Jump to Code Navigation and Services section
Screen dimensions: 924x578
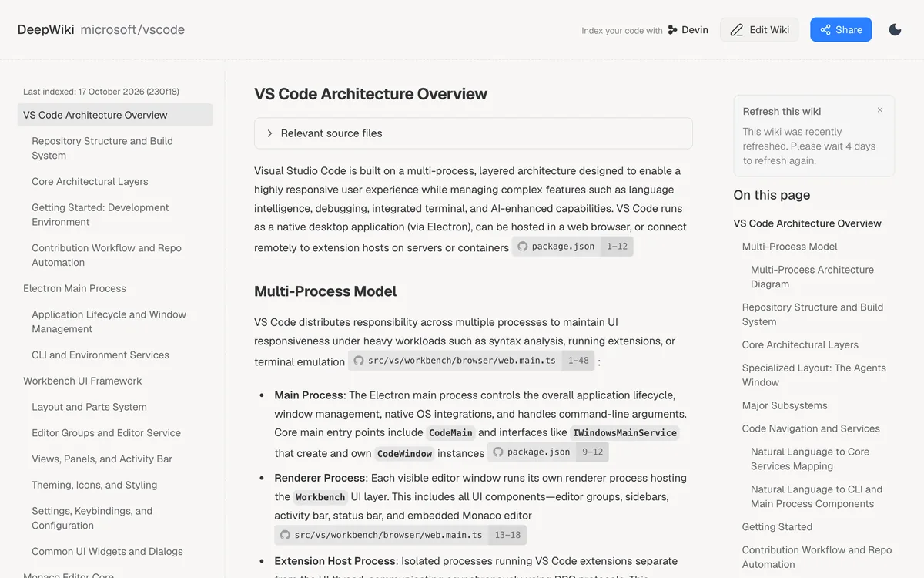(811, 428)
